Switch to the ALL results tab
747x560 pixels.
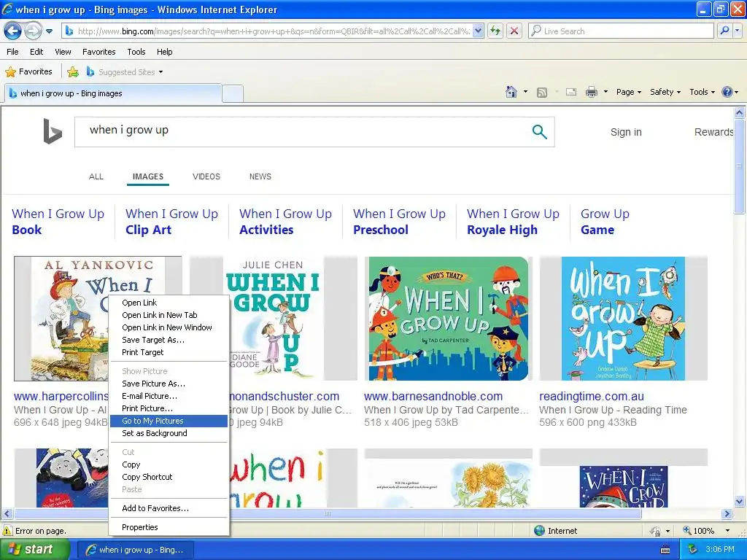coord(96,176)
